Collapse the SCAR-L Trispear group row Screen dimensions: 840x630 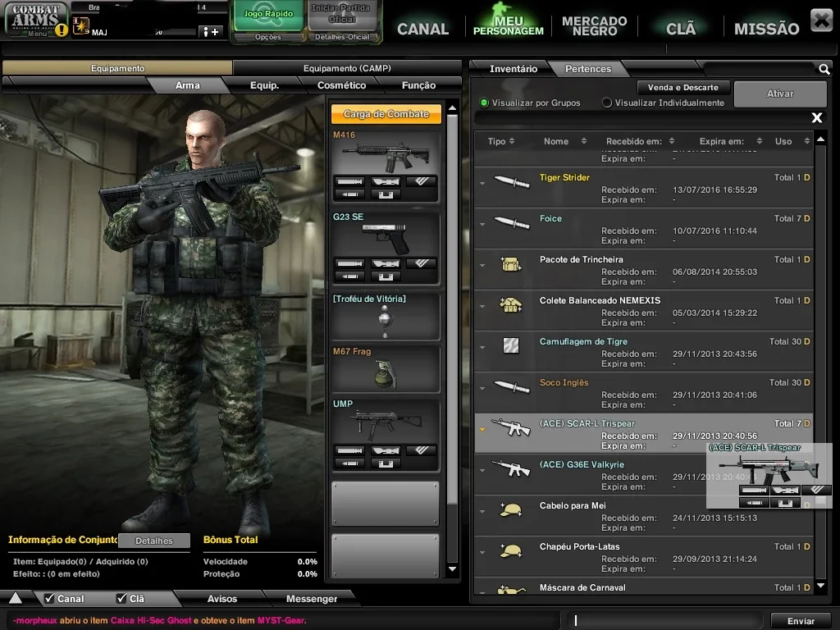pyautogui.click(x=482, y=429)
